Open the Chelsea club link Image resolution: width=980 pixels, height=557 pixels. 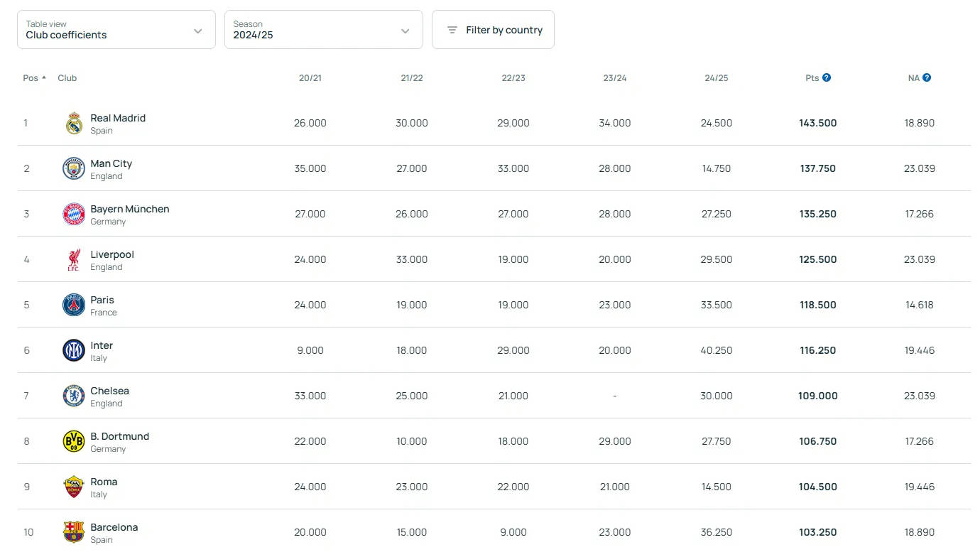pyautogui.click(x=110, y=391)
